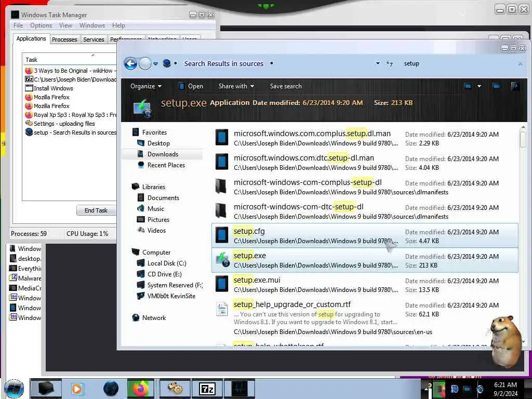Open media player from the taskbar
This screenshot has height=399, width=532.
tap(77, 389)
